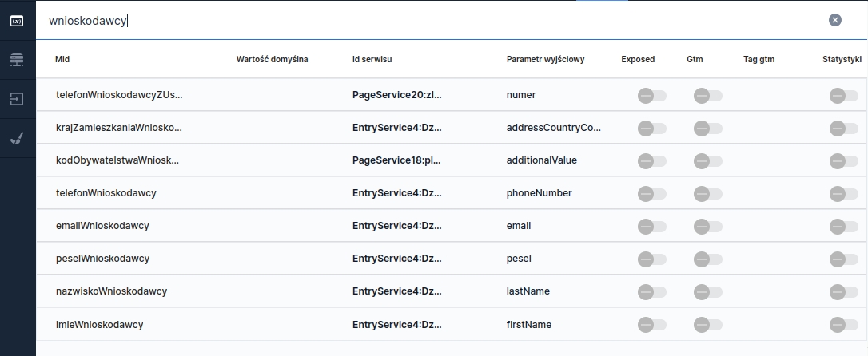The width and height of the screenshot is (868, 356).
Task: Sort by the Mid column header
Action: 62,59
